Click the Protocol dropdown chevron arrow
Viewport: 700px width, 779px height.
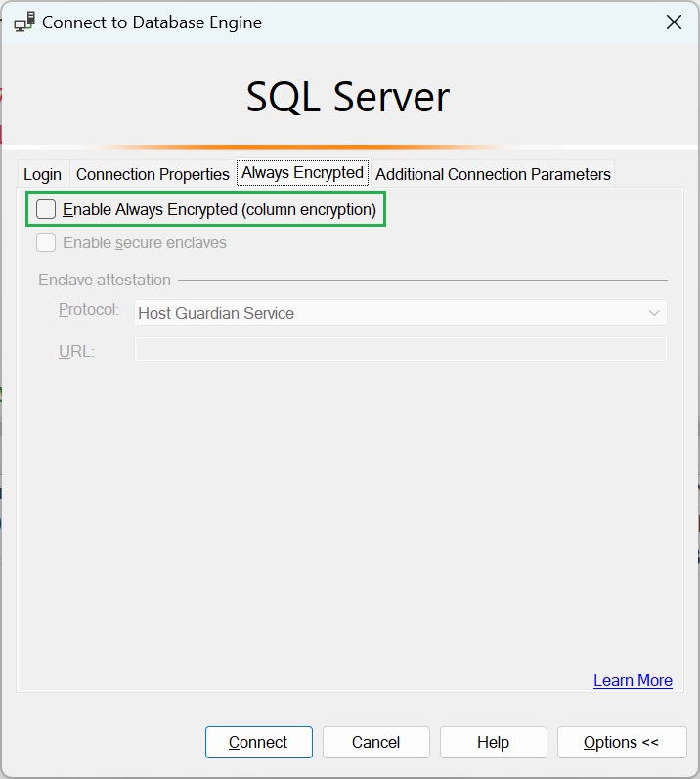[x=654, y=313]
